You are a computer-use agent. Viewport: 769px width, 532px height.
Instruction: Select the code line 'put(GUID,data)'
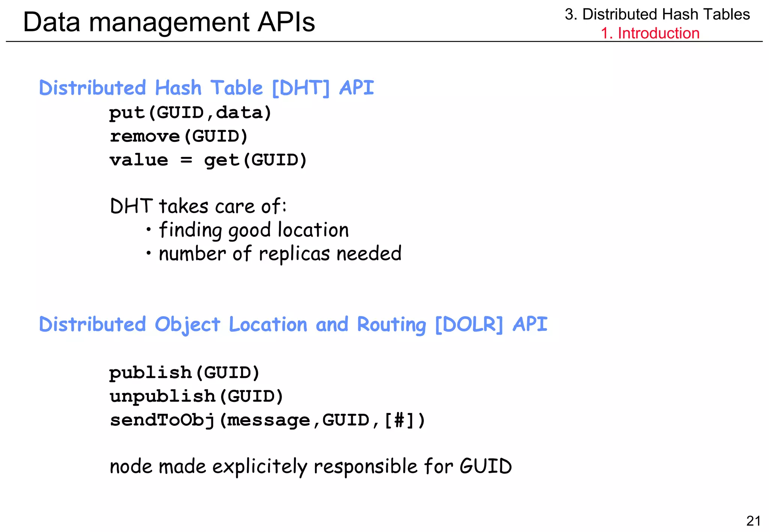coord(190,113)
